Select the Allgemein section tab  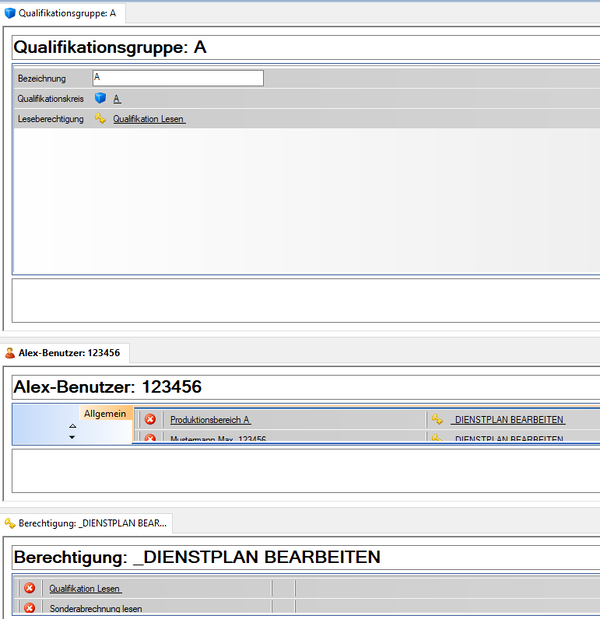point(104,413)
